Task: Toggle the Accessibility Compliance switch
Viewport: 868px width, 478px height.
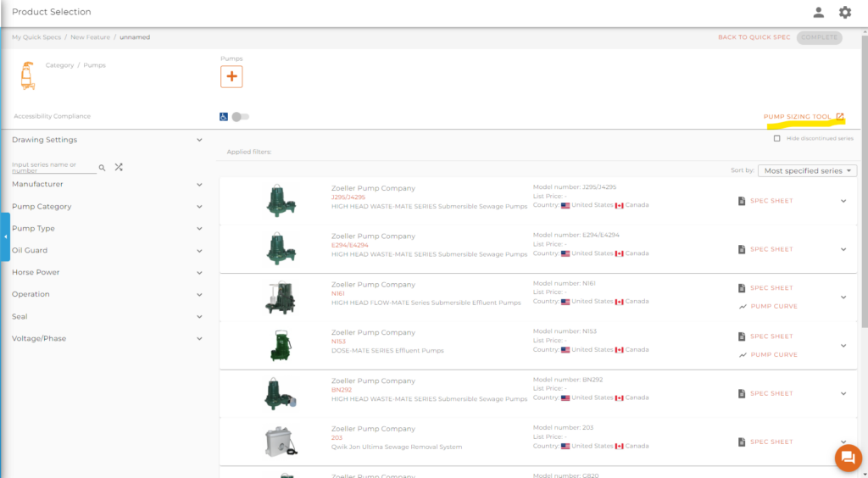Action: point(240,117)
